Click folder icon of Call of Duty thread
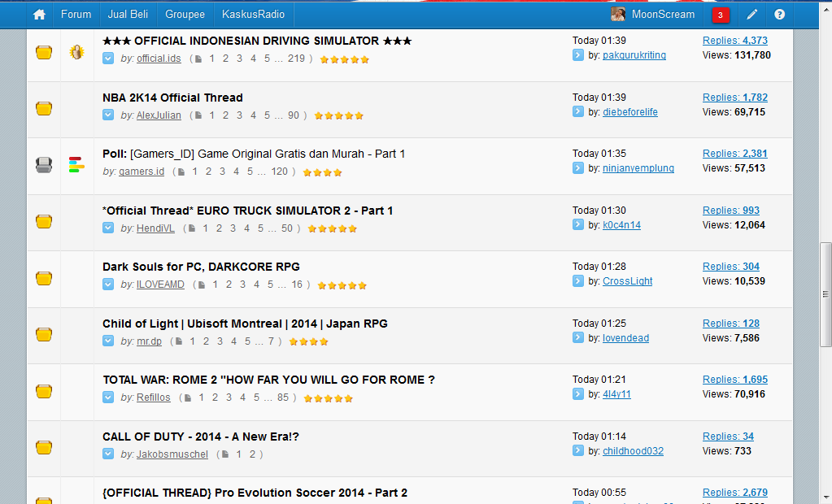Viewport: 832px width, 504px height. click(x=44, y=447)
